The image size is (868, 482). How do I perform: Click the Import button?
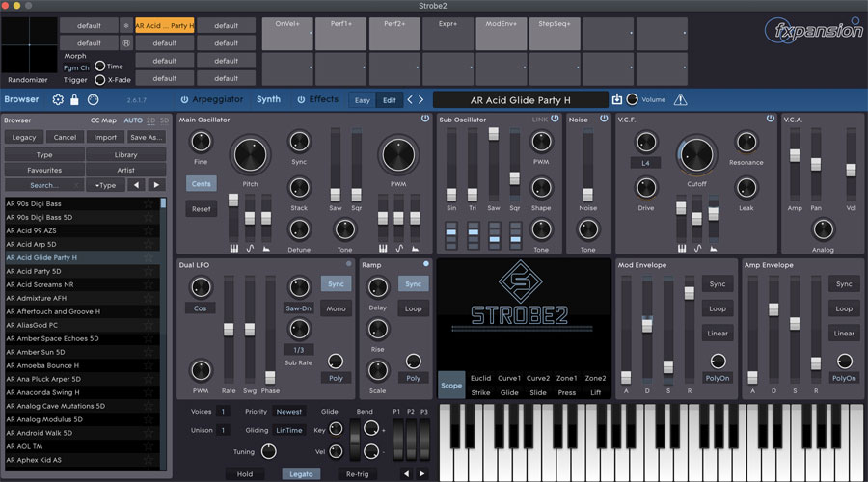point(105,137)
